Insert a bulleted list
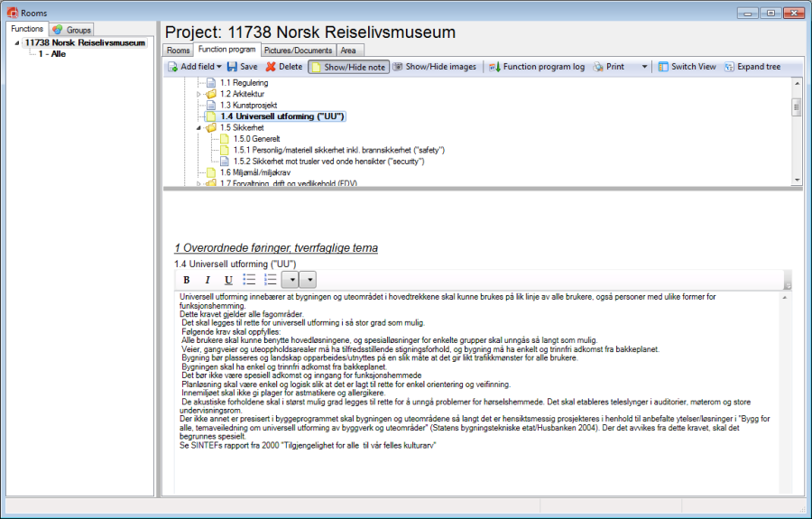Viewport: 812px width, 519px height. [249, 280]
